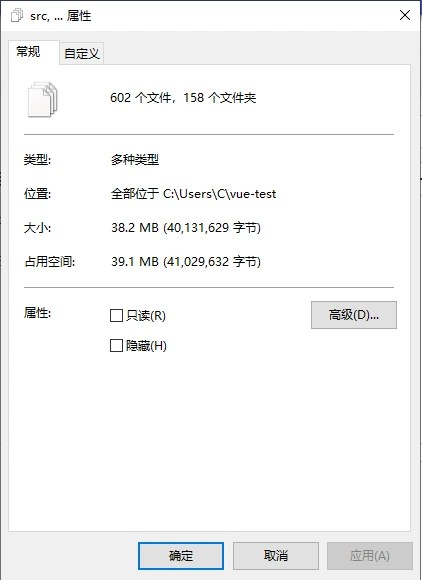Click the window title text src, ... 属性
This screenshot has width=422, height=580.
61,16
